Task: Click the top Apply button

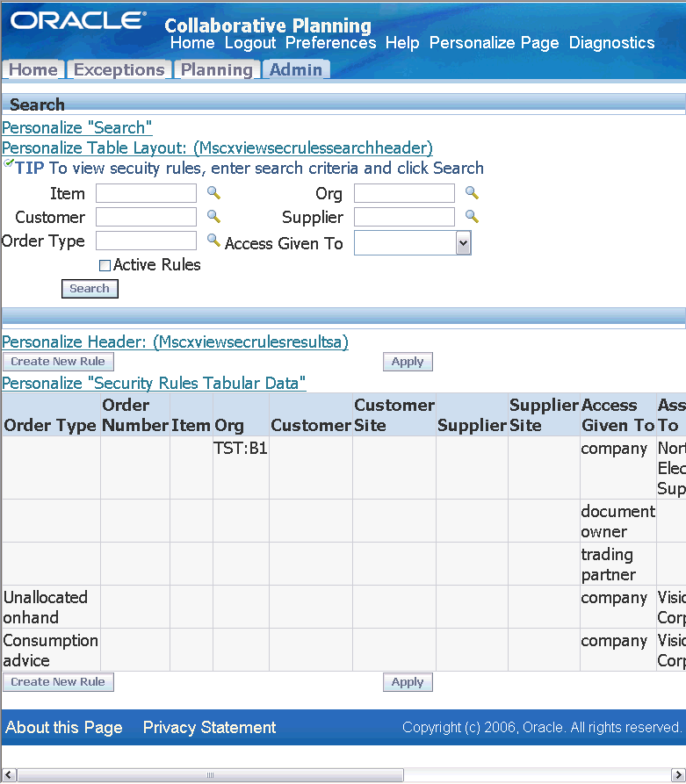Action: click(408, 362)
